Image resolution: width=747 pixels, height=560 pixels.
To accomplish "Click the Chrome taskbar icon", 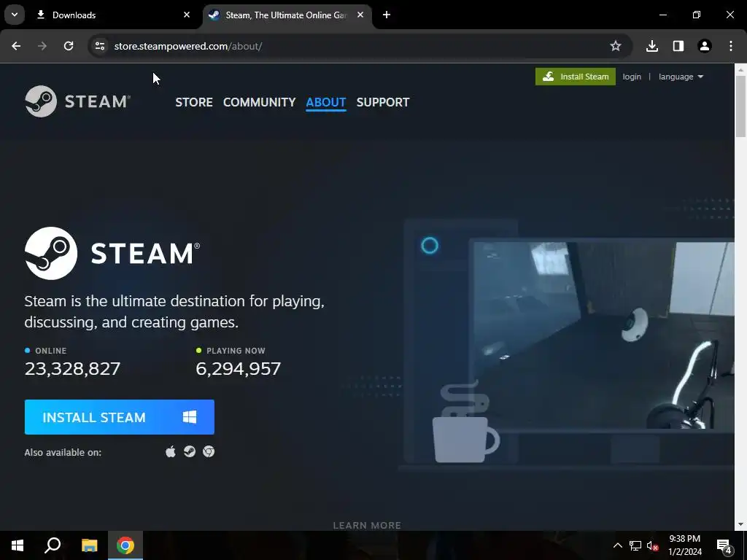I will click(x=125, y=545).
